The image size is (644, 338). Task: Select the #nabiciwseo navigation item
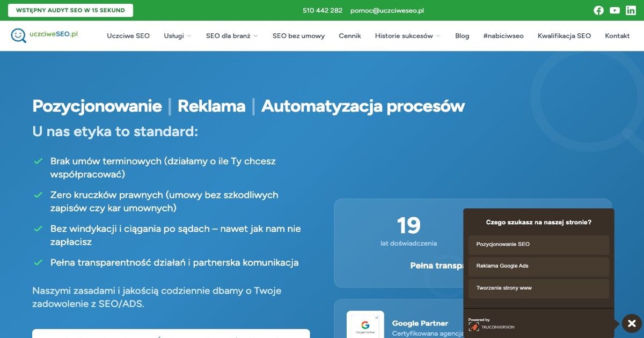click(503, 35)
